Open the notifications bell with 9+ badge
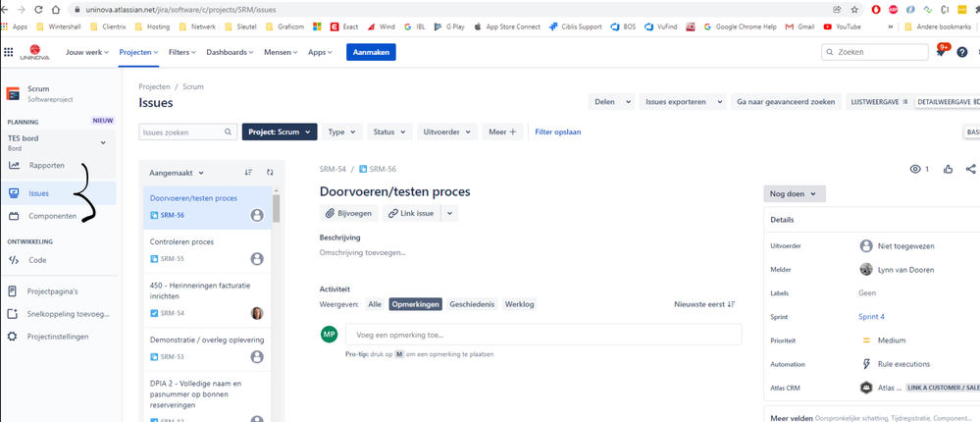The image size is (980, 422). pyautogui.click(x=941, y=52)
